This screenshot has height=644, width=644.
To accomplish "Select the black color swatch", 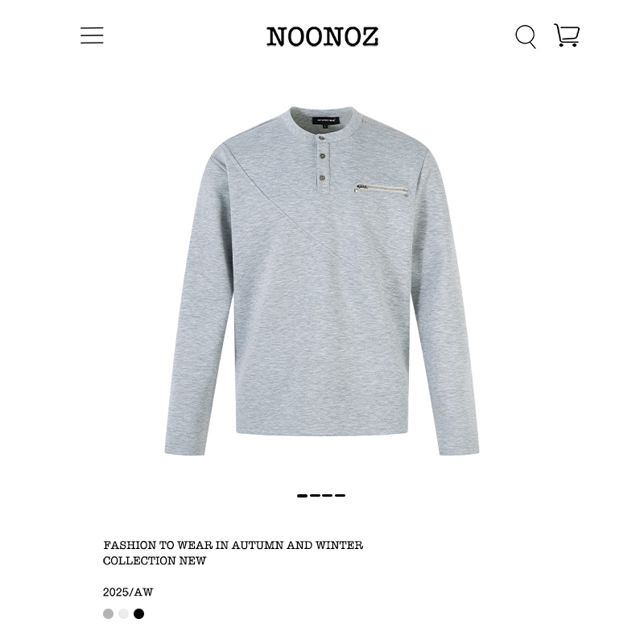I will [138, 613].
